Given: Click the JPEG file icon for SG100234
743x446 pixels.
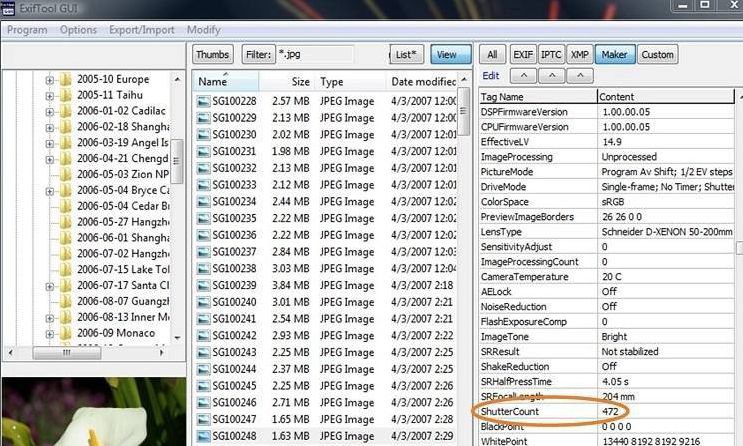Looking at the screenshot, I should 203,201.
